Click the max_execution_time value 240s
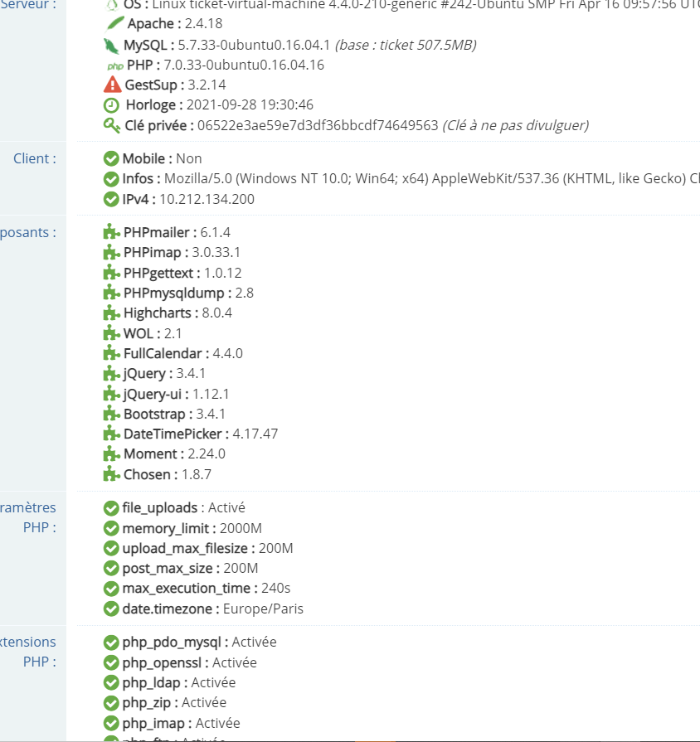 coord(276,588)
